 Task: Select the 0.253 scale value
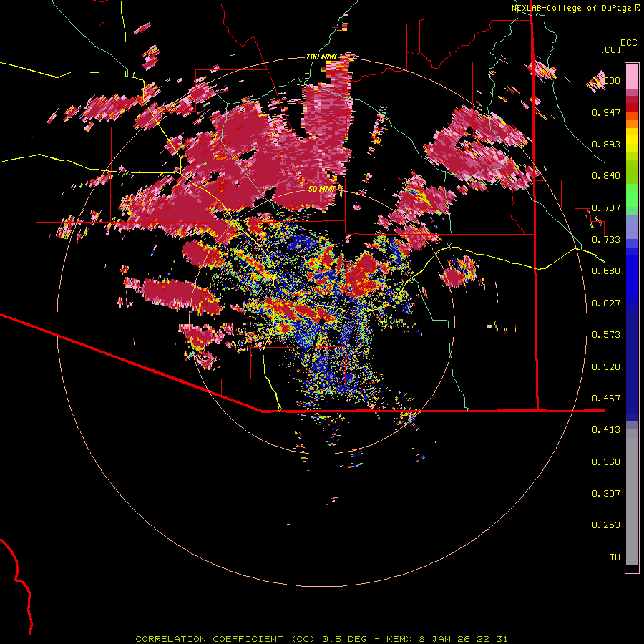tap(606, 525)
